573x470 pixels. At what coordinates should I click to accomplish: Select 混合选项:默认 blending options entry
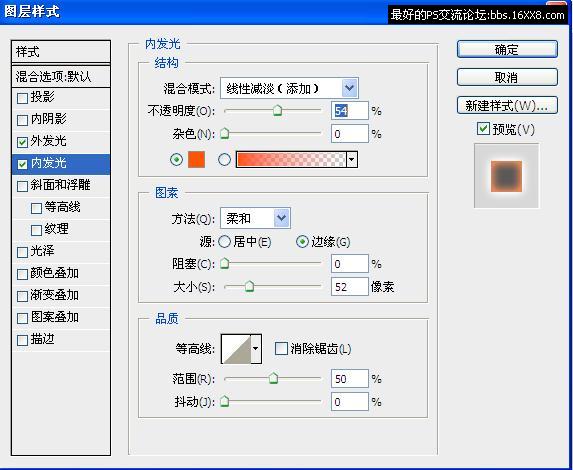tap(61, 77)
